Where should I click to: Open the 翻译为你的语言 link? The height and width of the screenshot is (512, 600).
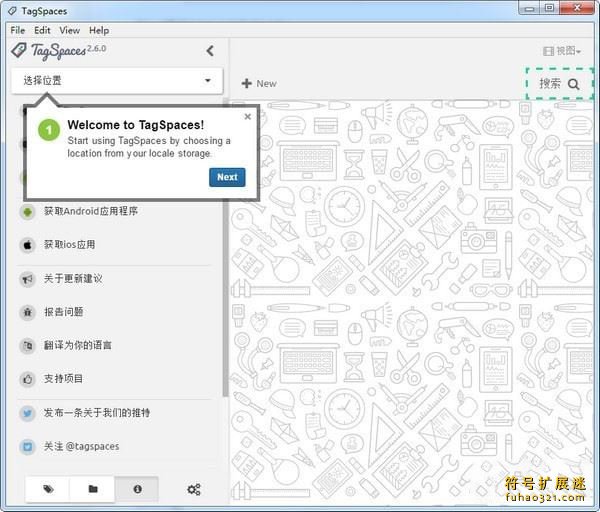[78, 345]
